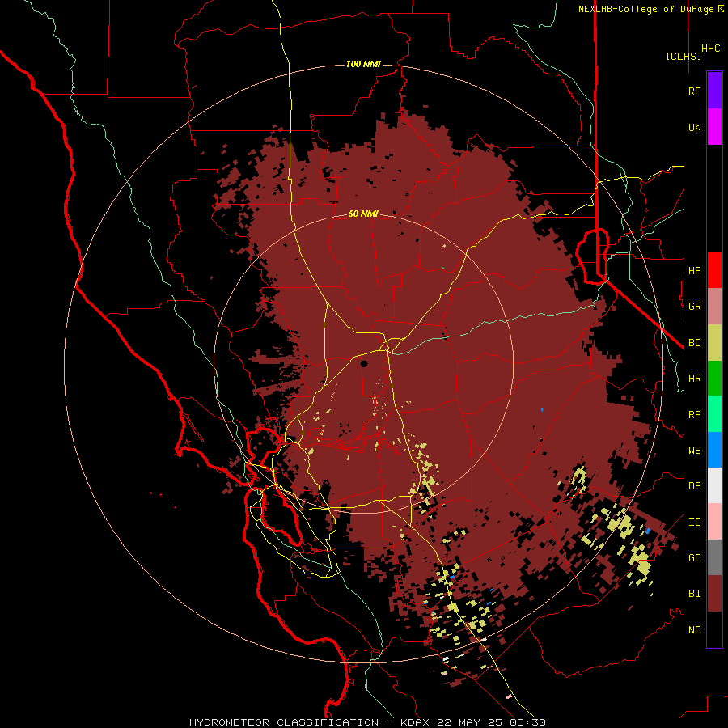
Task: Click the RF legend label
Action: pyautogui.click(x=694, y=91)
